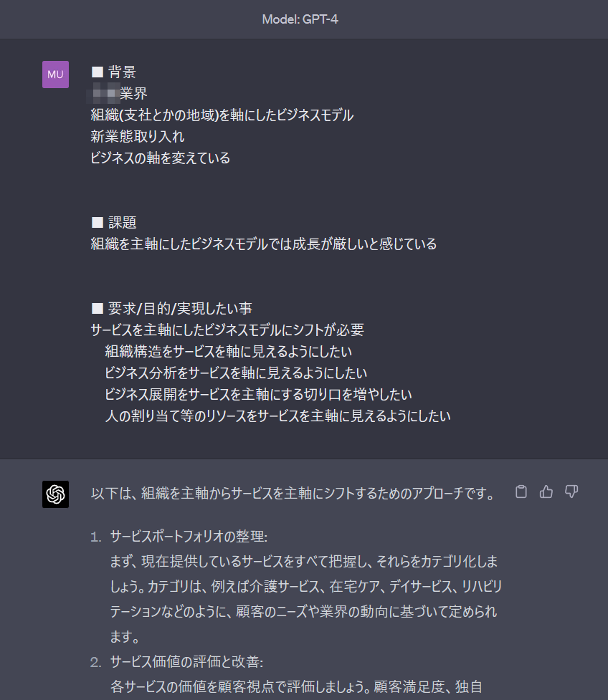Click the Model: GPT-4 header label
This screenshot has height=700, width=608.
(300, 19)
